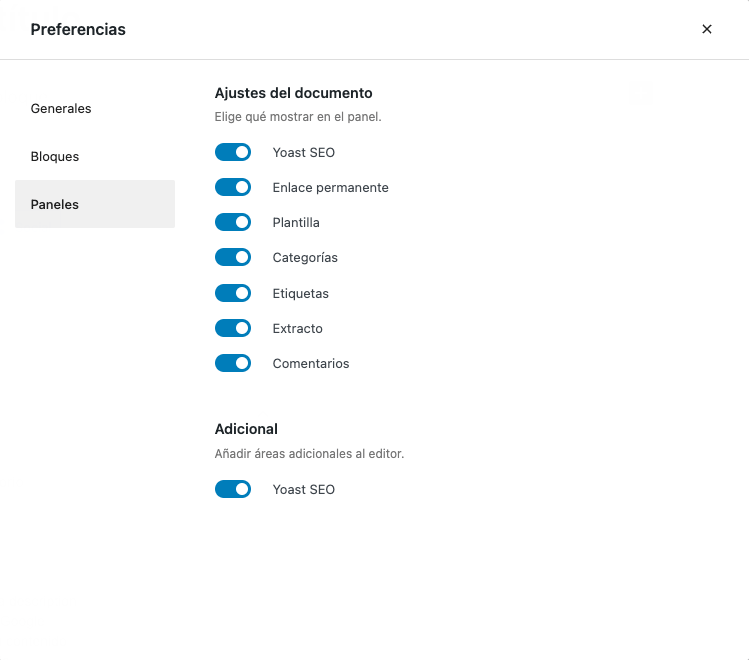The height and width of the screenshot is (660, 749).
Task: Disable the Categorías panel switch
Action: pos(233,257)
